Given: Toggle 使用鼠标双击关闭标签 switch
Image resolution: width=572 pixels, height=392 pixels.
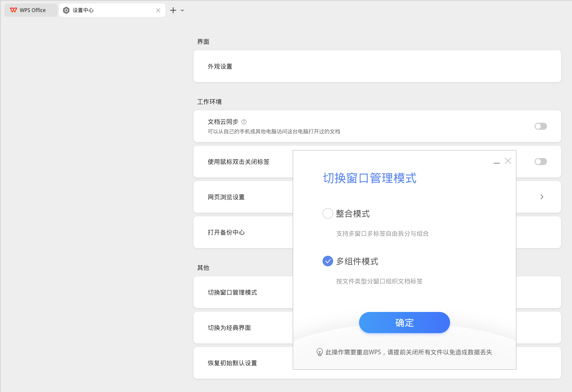Looking at the screenshot, I should point(540,162).
